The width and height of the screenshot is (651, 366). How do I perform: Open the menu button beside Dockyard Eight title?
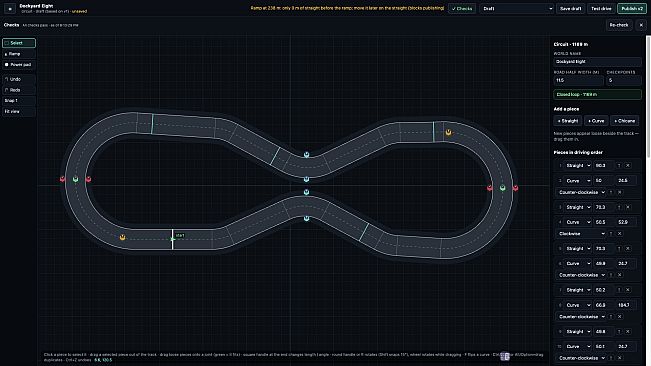pyautogui.click(x=10, y=8)
